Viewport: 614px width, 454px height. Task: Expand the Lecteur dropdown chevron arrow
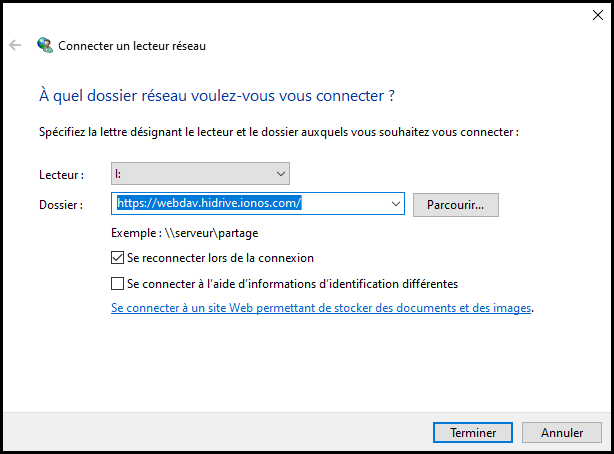[280, 174]
